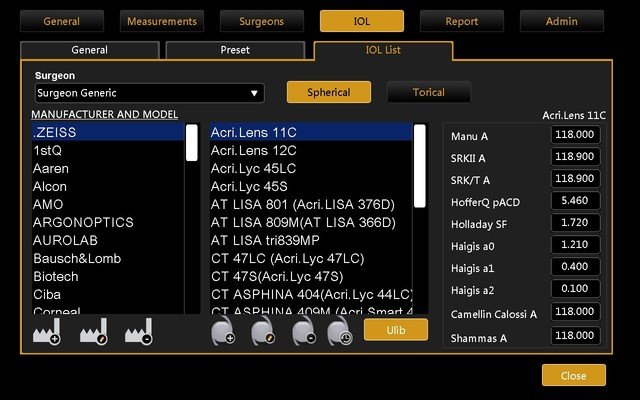Click the Haigis a0 value field
640x400 pixels.
coord(575,245)
